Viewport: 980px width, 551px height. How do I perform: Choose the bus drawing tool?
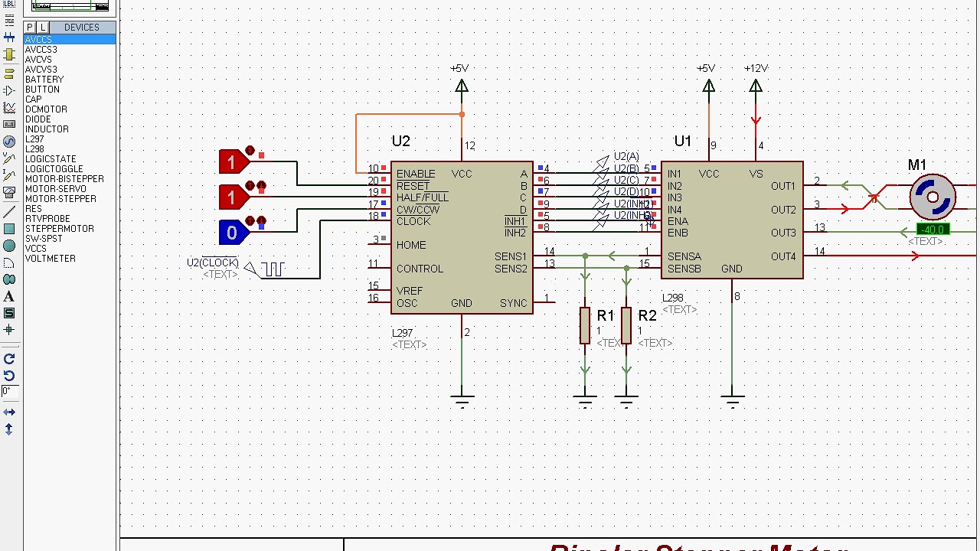[9, 37]
